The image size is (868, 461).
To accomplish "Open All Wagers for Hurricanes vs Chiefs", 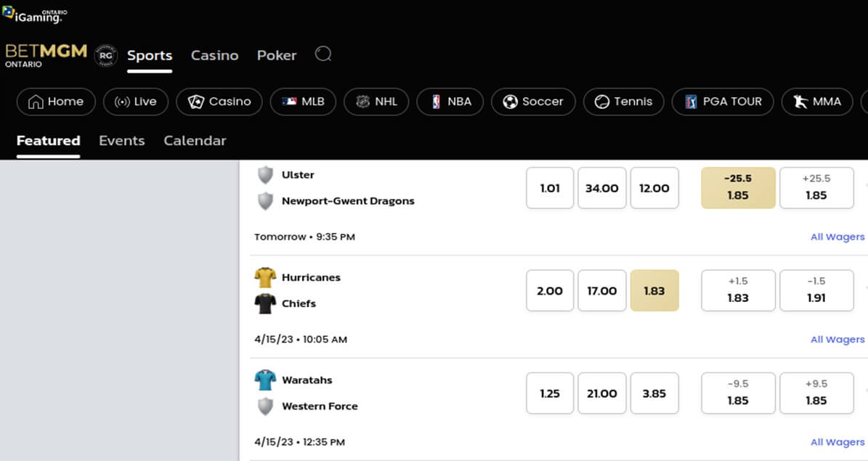I will 837,339.
